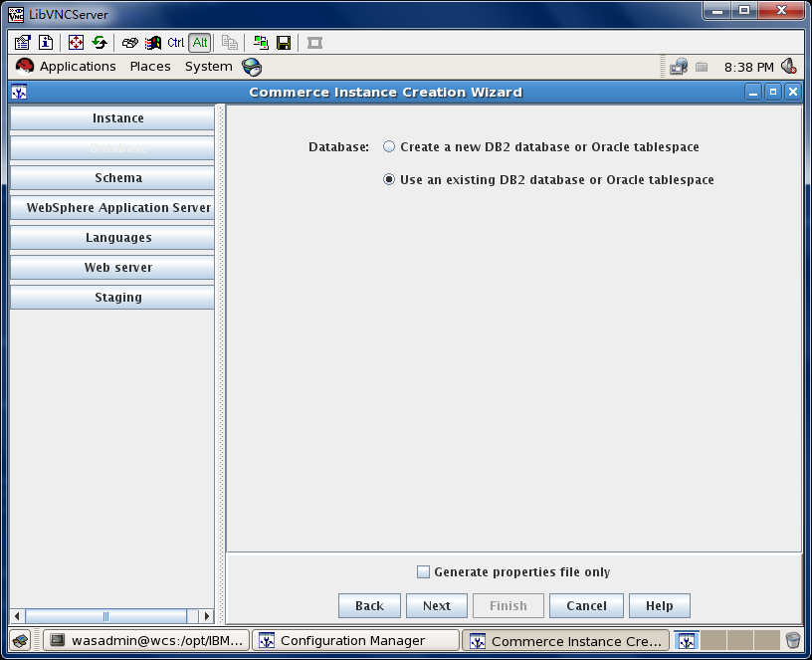This screenshot has height=660, width=812.
Task: Send Ctrl+Esc Windows-flag icon
Action: tap(153, 43)
